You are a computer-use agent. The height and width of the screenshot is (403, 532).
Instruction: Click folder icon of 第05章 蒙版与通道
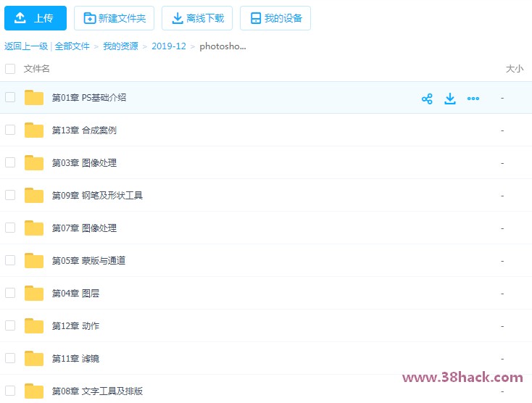[x=34, y=260]
